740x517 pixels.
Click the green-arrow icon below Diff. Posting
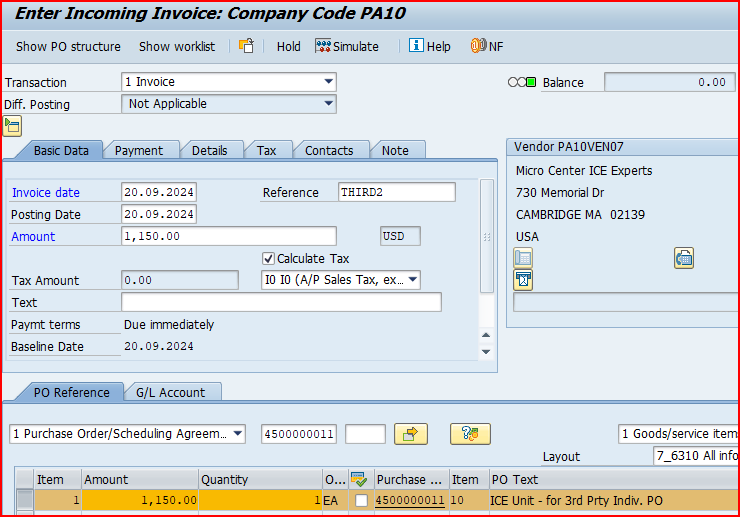(x=12, y=125)
